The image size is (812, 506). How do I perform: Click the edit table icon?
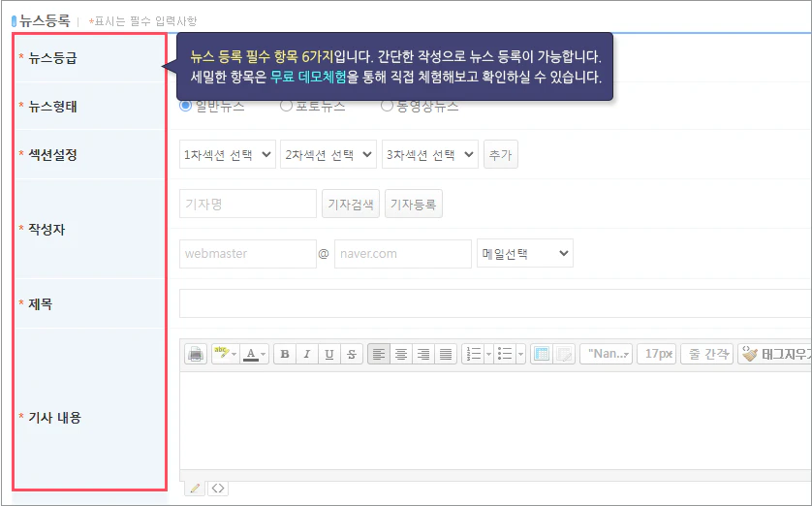[564, 354]
